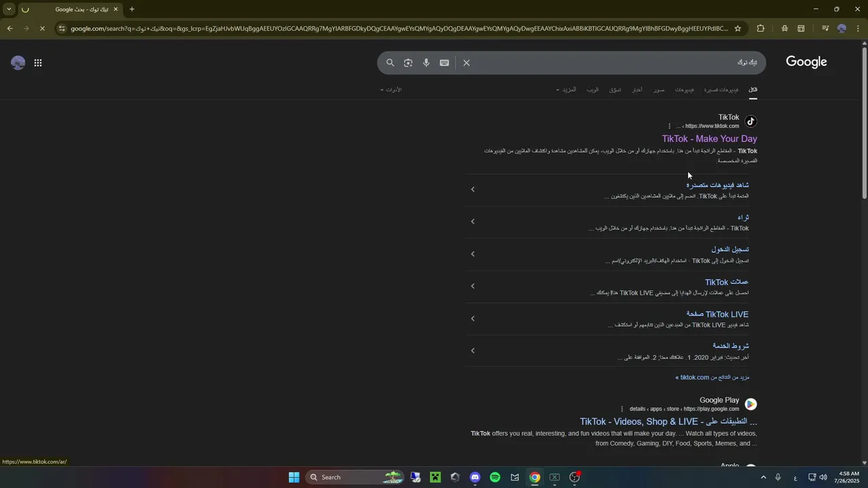View site information icon in address bar
868x488 pixels.
(62, 28)
